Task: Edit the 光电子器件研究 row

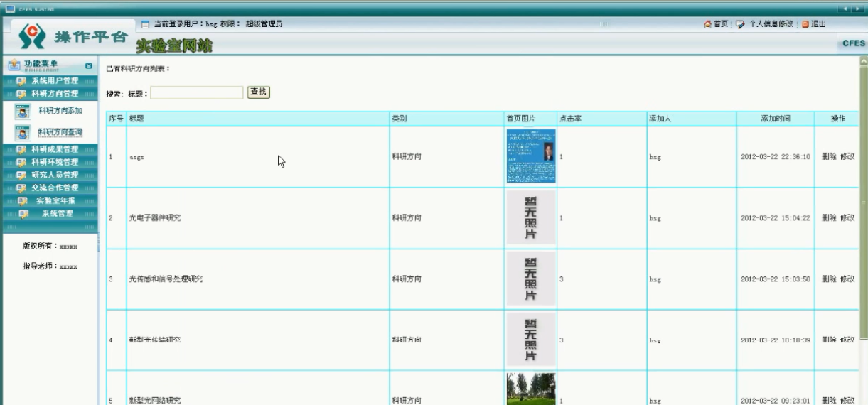Action: (x=847, y=218)
